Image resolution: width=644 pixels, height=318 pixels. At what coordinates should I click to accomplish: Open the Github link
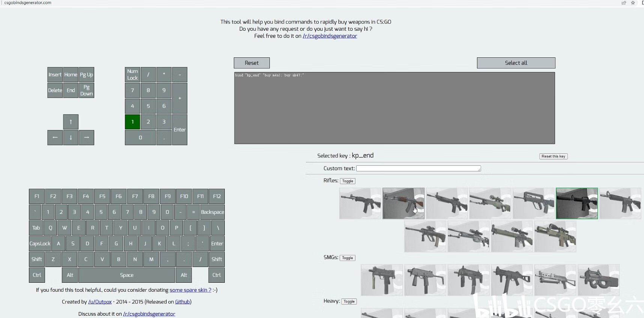182,302
